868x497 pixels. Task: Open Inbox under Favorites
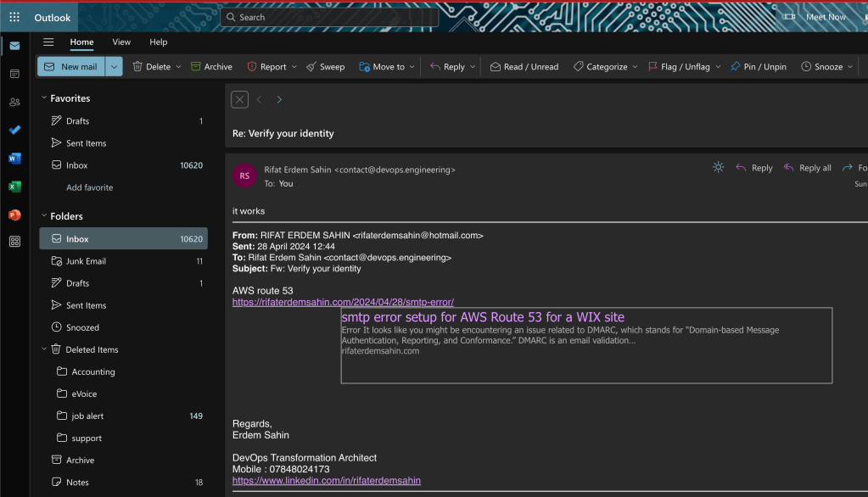[x=123, y=165]
